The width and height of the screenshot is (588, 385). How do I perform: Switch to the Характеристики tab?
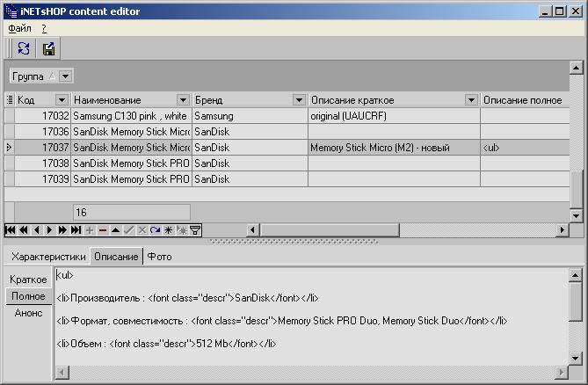(48, 257)
